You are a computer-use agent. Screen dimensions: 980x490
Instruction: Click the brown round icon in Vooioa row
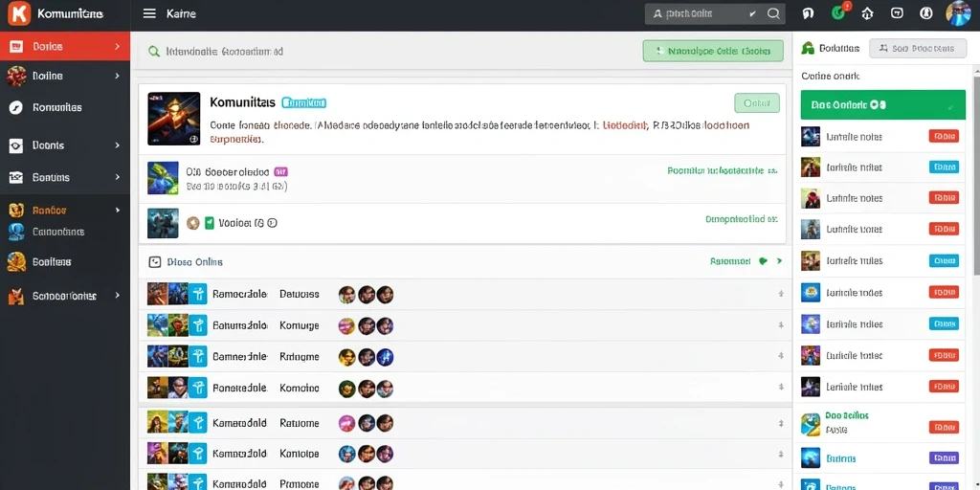pos(193,222)
